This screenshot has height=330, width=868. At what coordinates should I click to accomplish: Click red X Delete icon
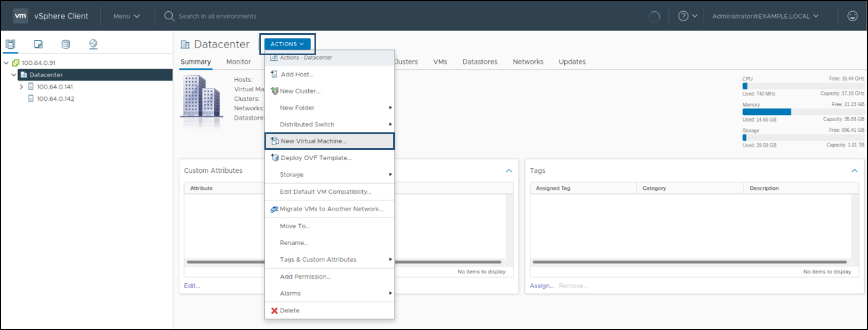click(x=275, y=311)
